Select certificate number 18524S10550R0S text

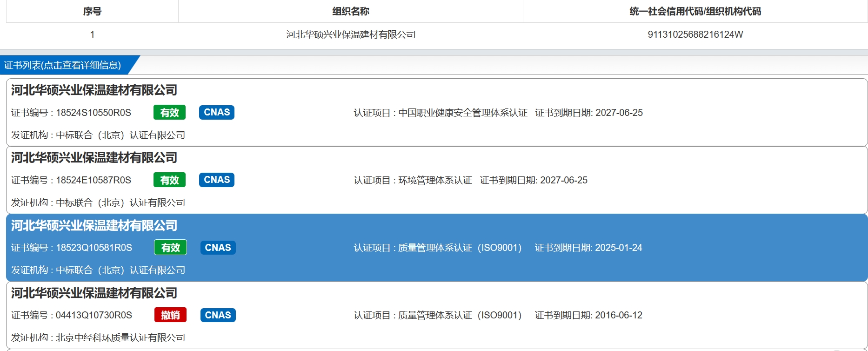93,113
